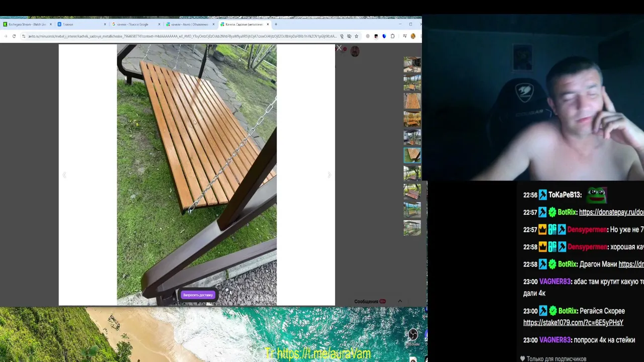The width and height of the screenshot is (644, 362).
Task: Bookmark this page with the star icon
Action: (x=356, y=36)
